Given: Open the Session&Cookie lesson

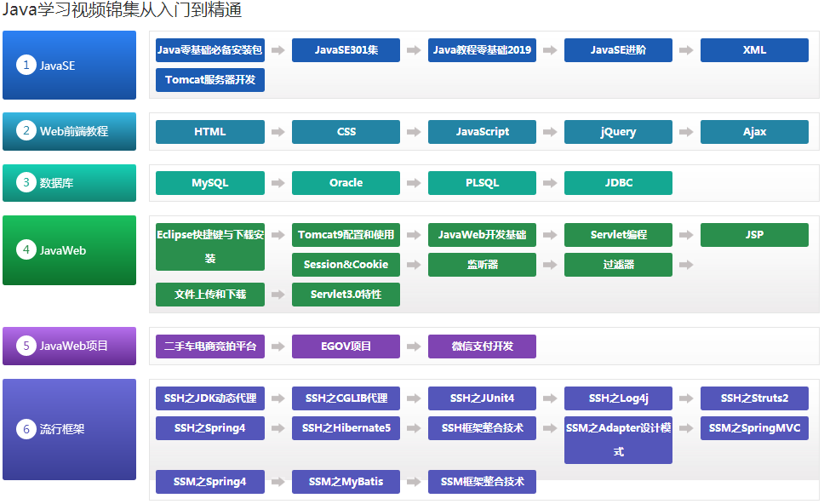Looking at the screenshot, I should pyautogui.click(x=346, y=265).
